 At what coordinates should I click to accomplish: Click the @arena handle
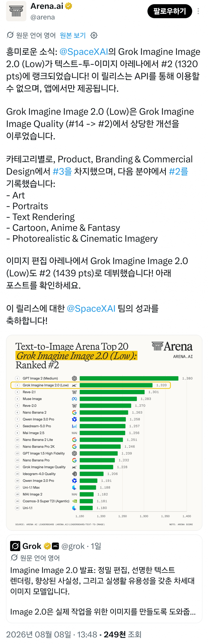pos(43,17)
